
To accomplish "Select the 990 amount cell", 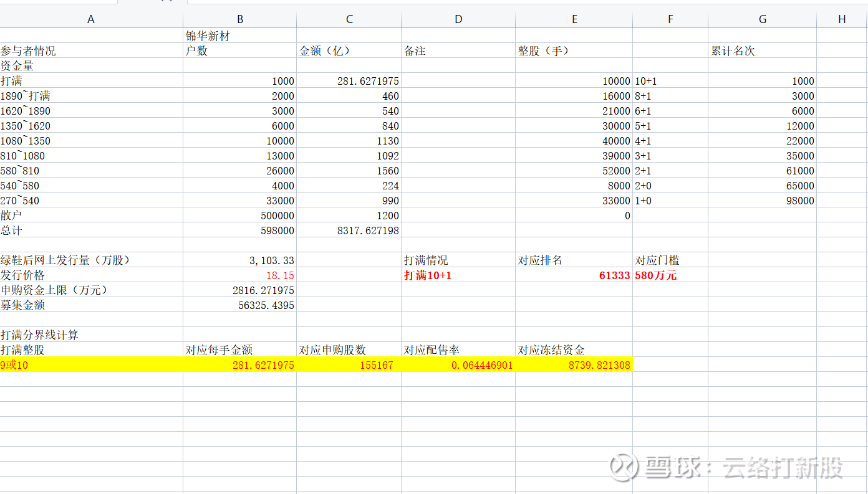I will coord(349,200).
